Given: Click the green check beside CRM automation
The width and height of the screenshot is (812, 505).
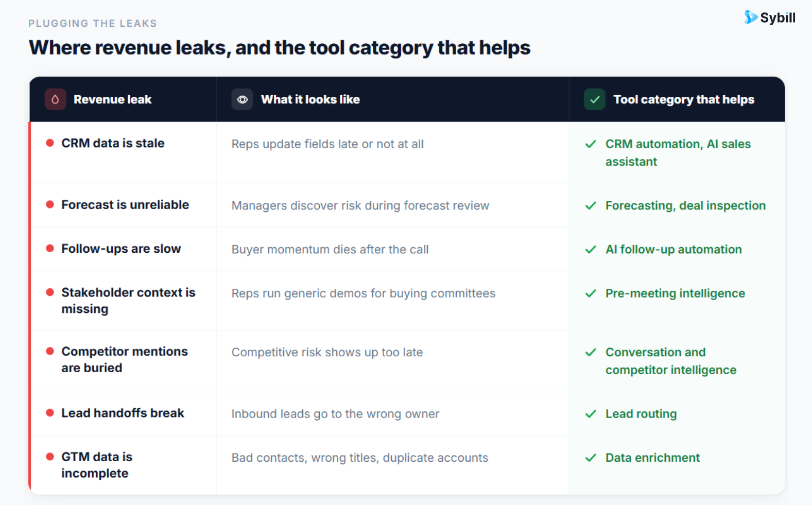Looking at the screenshot, I should pyautogui.click(x=591, y=144).
